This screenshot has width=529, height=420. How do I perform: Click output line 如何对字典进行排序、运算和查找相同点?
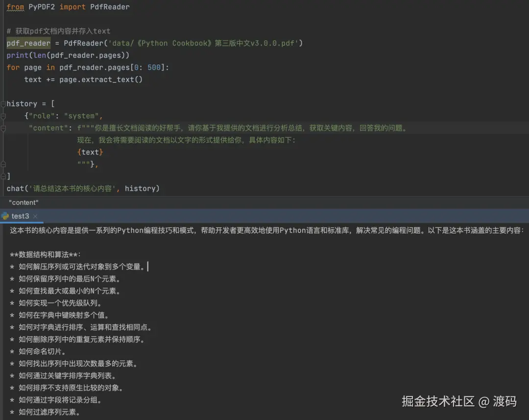click(x=81, y=327)
